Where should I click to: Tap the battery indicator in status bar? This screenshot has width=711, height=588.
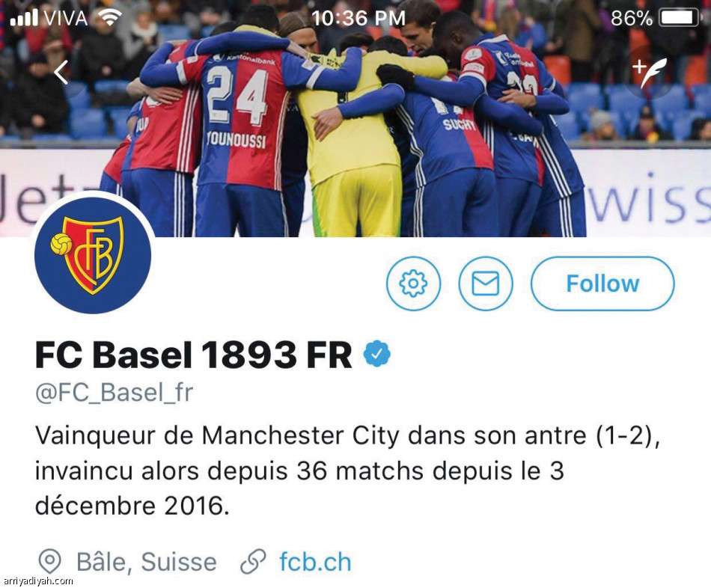(679, 18)
